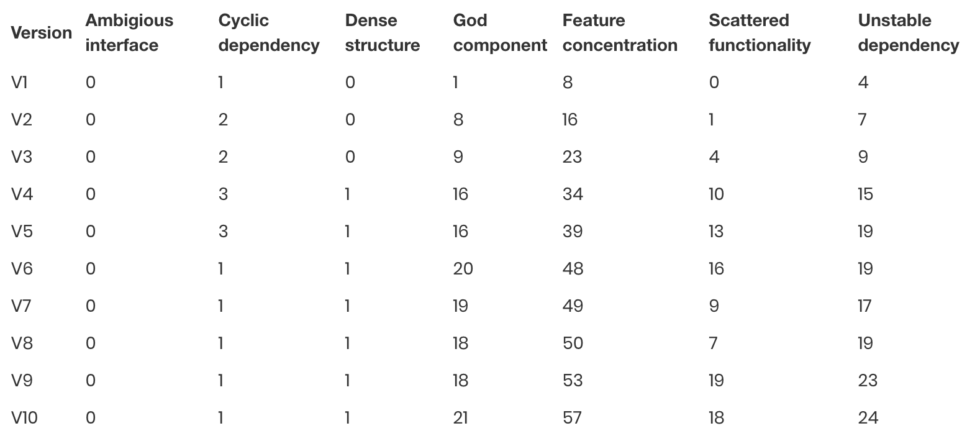Select the God component column header
This screenshot has width=980, height=436.
tap(499, 33)
